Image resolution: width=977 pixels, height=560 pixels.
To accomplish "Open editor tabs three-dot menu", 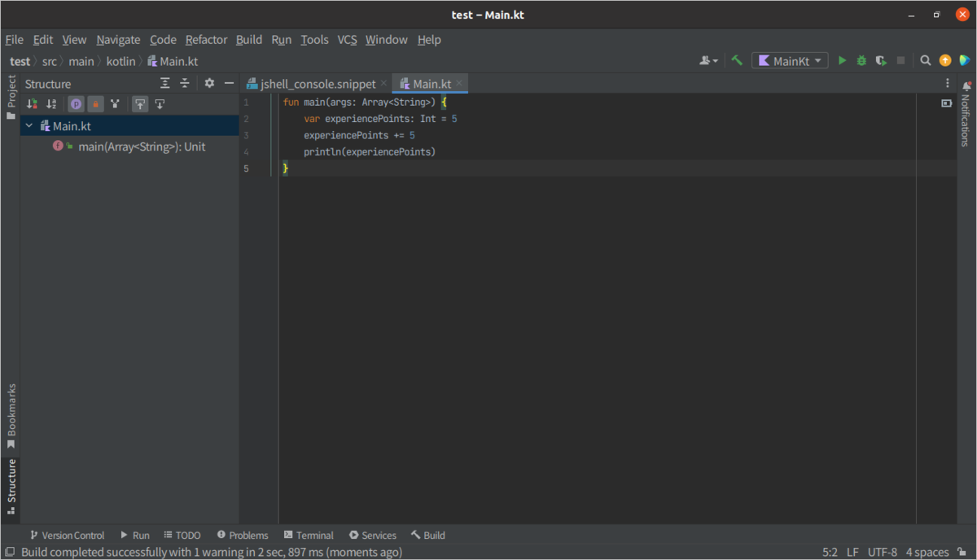I will click(948, 83).
